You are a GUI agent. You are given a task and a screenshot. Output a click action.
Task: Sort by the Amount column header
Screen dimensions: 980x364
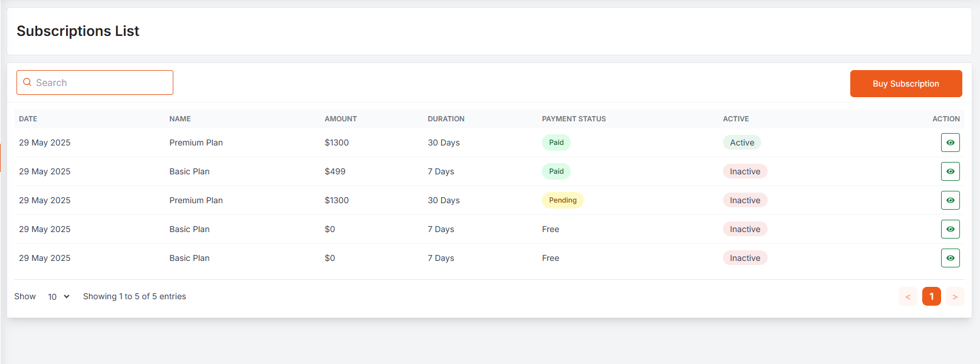pyautogui.click(x=340, y=119)
